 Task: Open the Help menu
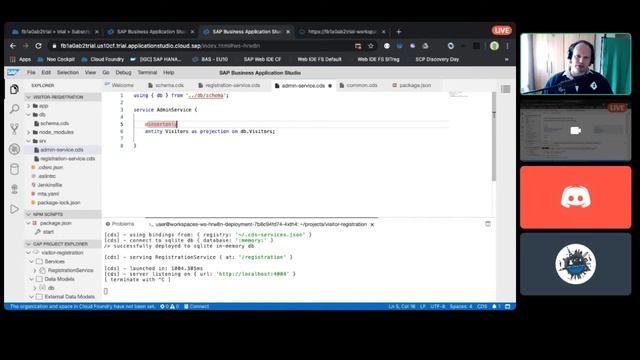click(x=169, y=72)
